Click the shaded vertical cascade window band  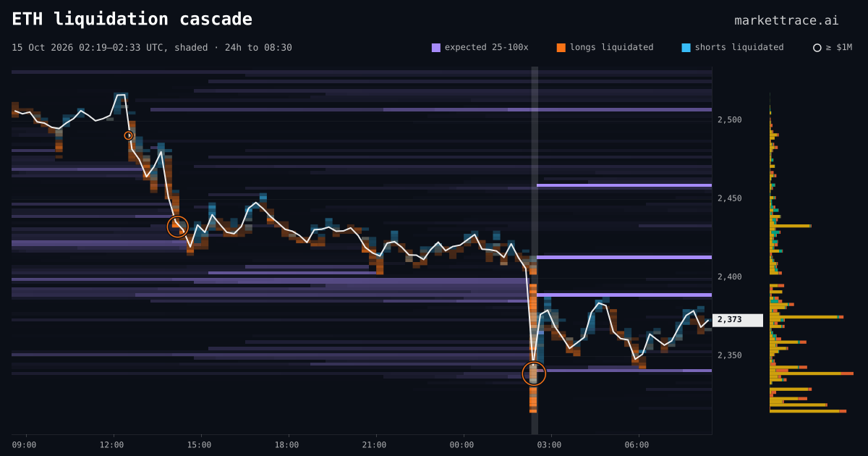pos(535,250)
